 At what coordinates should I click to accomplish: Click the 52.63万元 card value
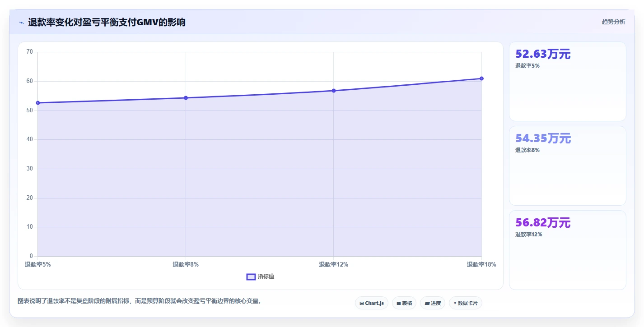[543, 54]
